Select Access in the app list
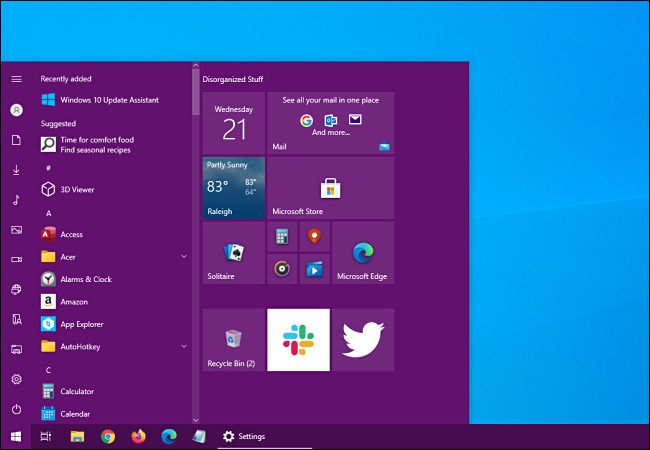This screenshot has width=650, height=450. pos(71,234)
